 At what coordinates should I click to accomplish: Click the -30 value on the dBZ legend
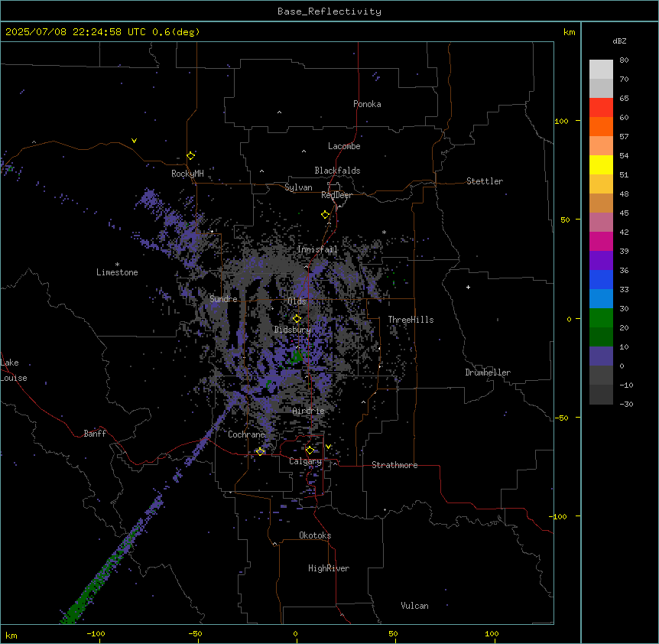point(626,404)
